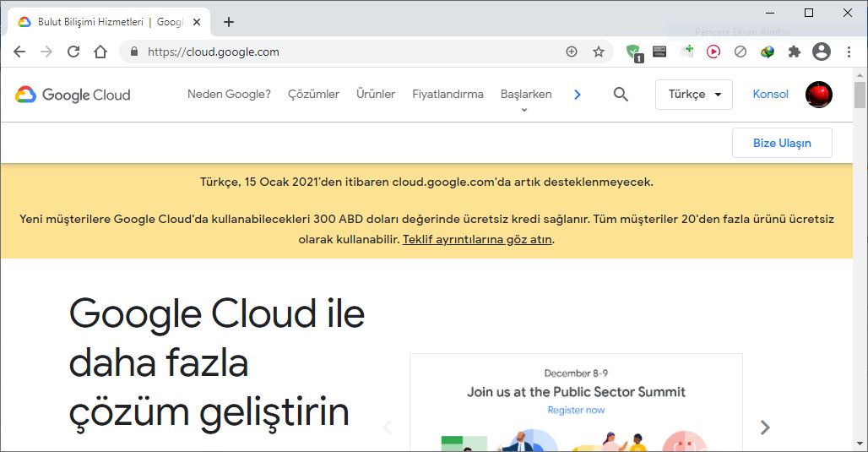This screenshot has height=452, width=868.
Task: Open the site search magnifier
Action: (x=621, y=94)
